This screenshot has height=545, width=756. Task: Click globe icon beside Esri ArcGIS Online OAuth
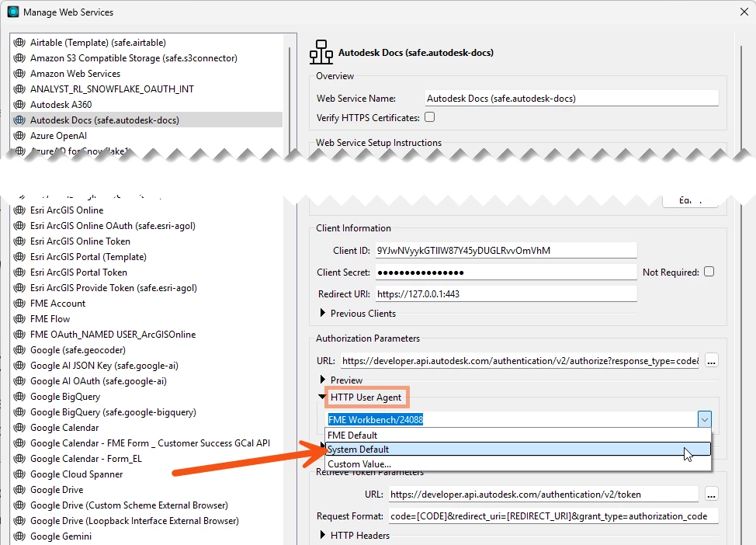19,226
